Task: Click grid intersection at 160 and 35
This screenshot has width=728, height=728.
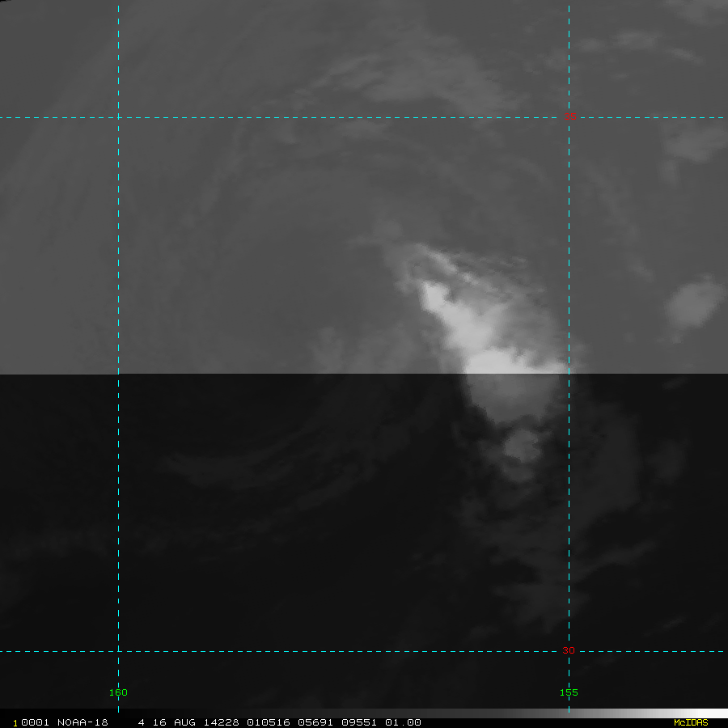Action: 118,117
